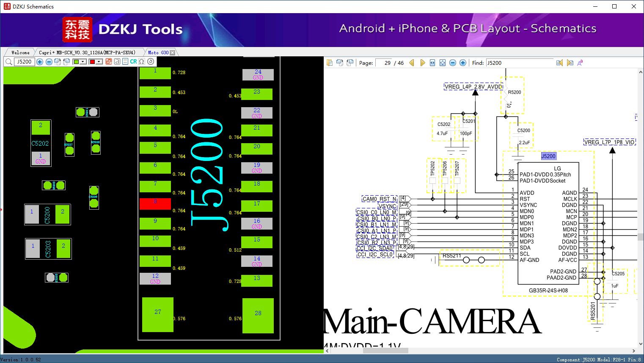Rotate the PCB layout clockwise
This screenshot has height=363, width=644.
click(58, 62)
